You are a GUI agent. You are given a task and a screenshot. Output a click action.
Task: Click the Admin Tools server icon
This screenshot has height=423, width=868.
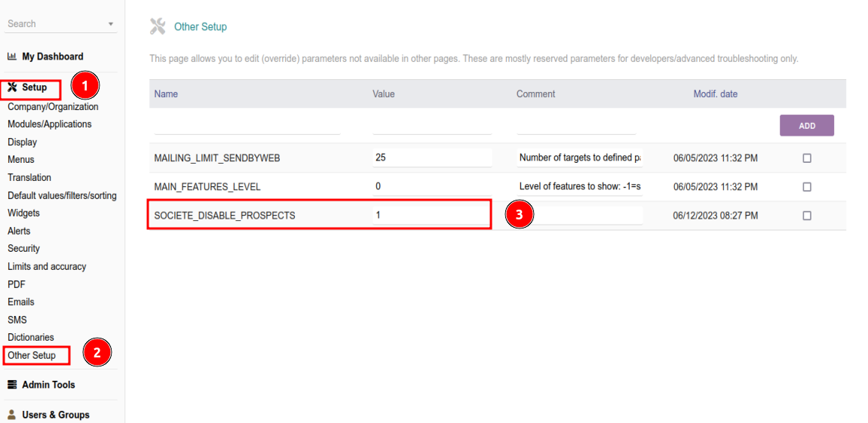[11, 385]
